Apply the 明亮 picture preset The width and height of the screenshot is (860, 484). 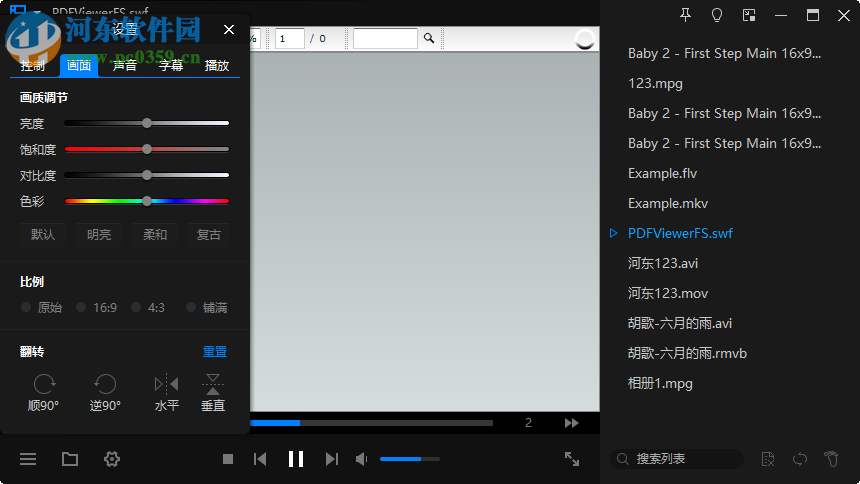coord(99,235)
